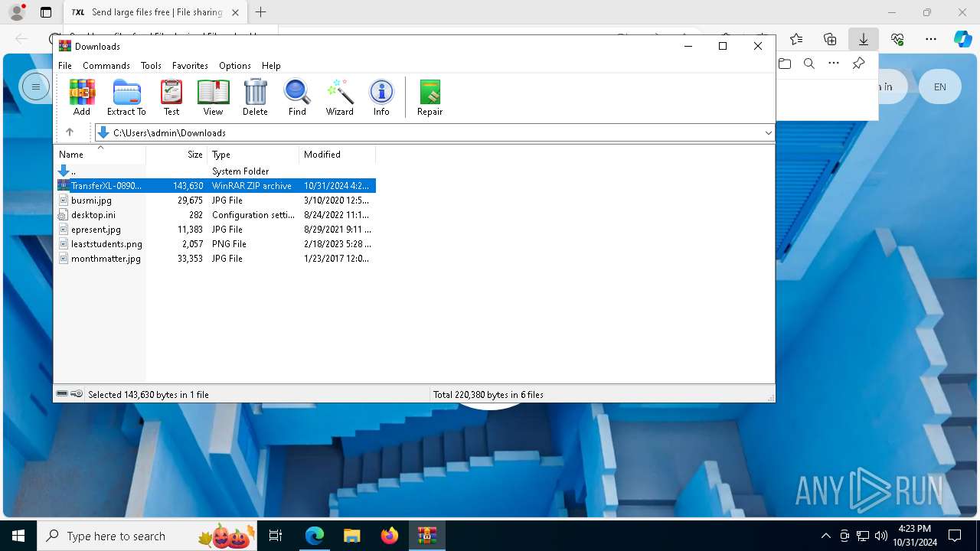
Task: Pin the Edge downloads flyout
Action: click(x=858, y=64)
